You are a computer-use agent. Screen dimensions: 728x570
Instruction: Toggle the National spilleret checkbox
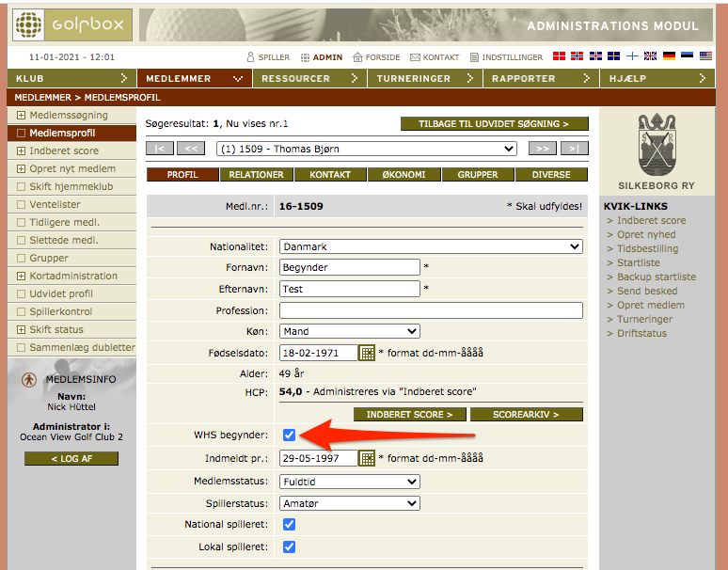289,524
